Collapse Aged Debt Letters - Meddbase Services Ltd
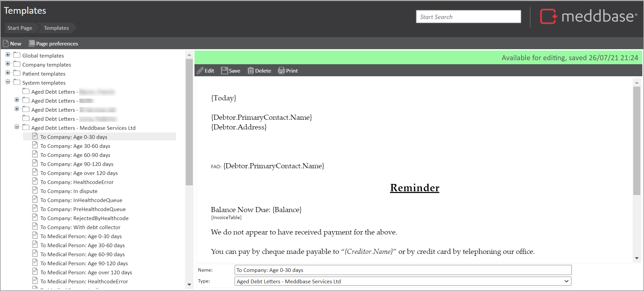This screenshot has width=644, height=291. [x=17, y=127]
